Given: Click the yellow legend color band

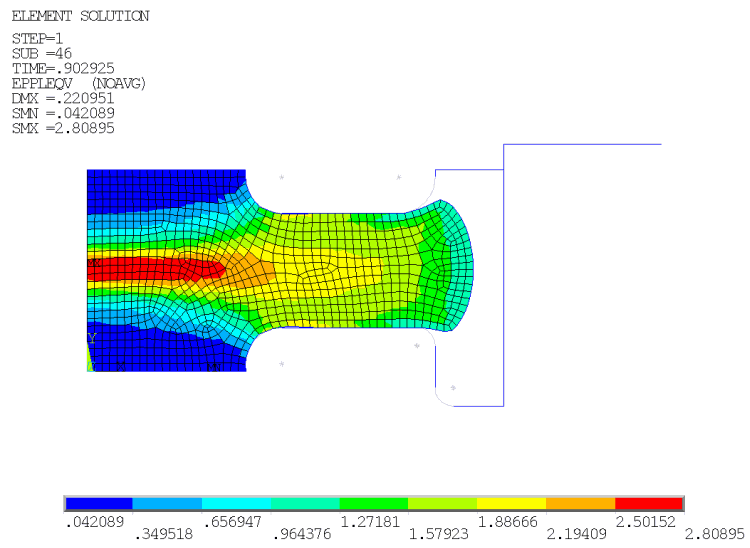Looking at the screenshot, I should pyautogui.click(x=511, y=504).
